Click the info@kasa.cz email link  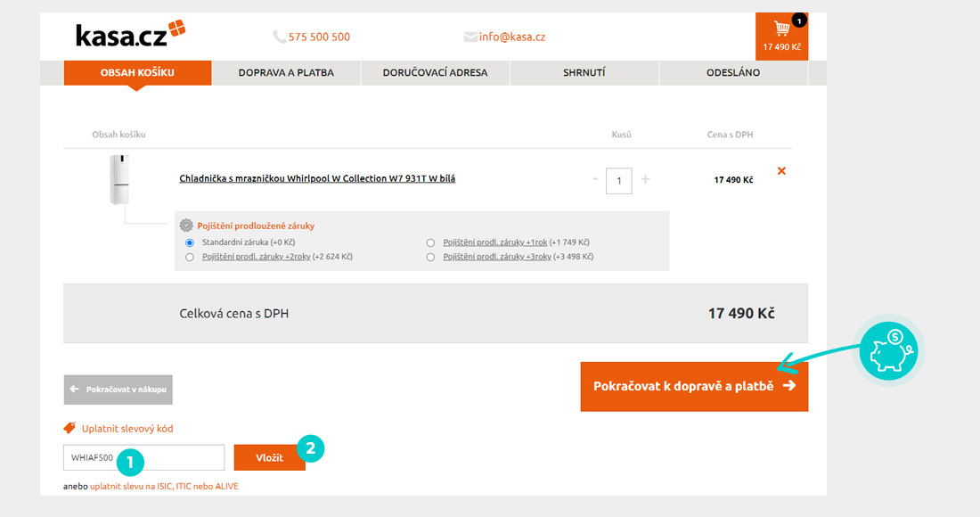coord(512,37)
